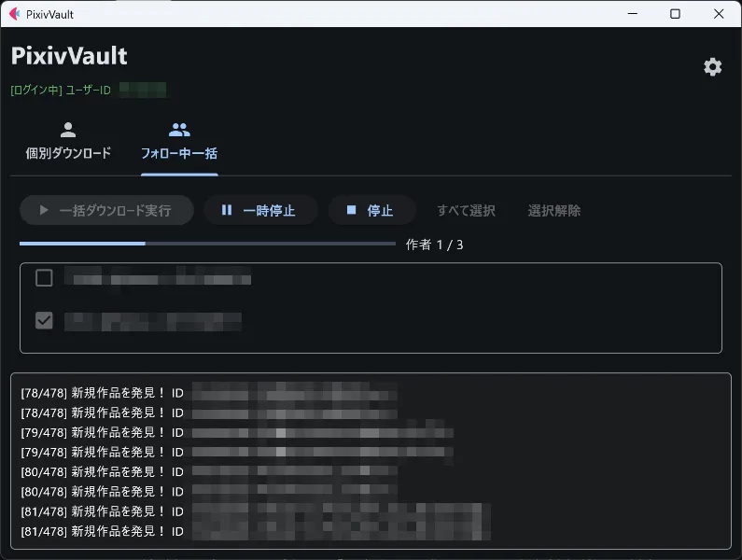
Task: Click the author download progress bar
Action: [207, 244]
